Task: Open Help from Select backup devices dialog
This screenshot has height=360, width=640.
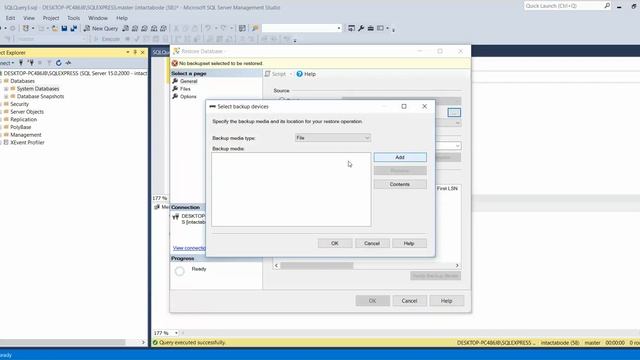Action: point(409,243)
